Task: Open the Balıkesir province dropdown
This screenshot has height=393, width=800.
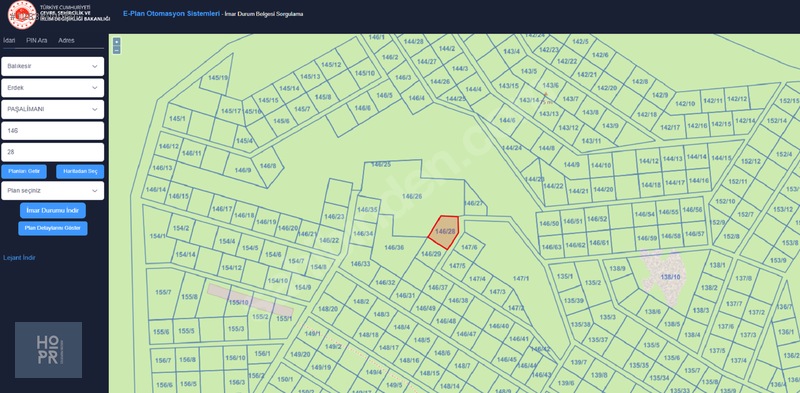Action: click(x=53, y=66)
